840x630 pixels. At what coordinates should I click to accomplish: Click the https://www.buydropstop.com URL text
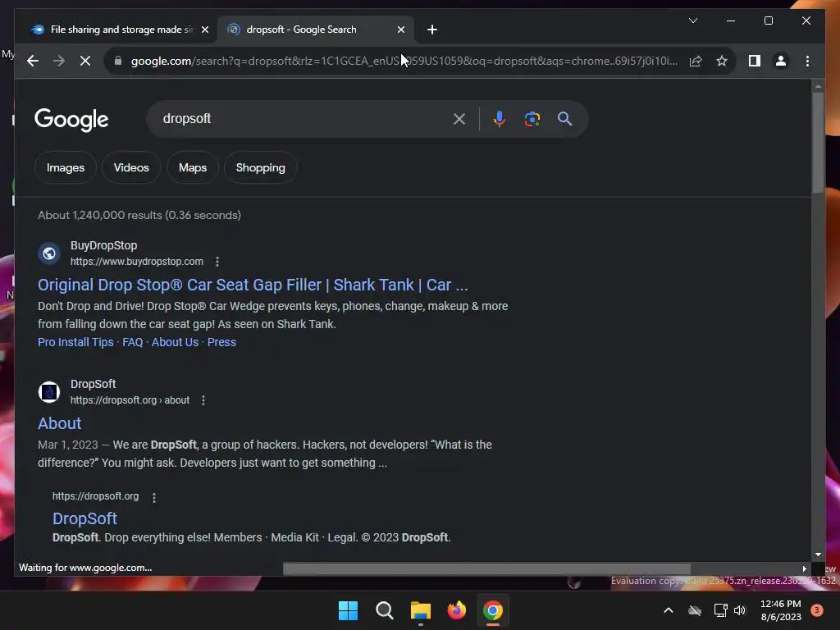[x=137, y=262]
